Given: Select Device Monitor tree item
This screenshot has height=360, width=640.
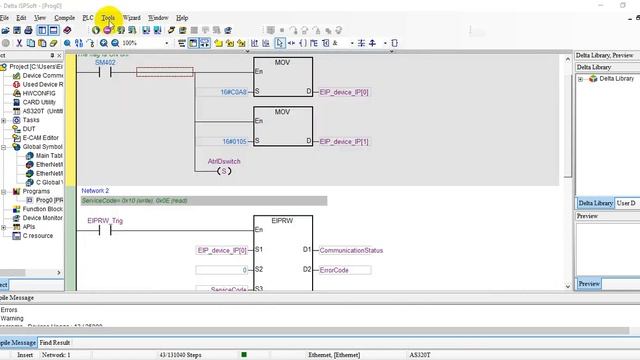Looking at the screenshot, I should [x=42, y=218].
